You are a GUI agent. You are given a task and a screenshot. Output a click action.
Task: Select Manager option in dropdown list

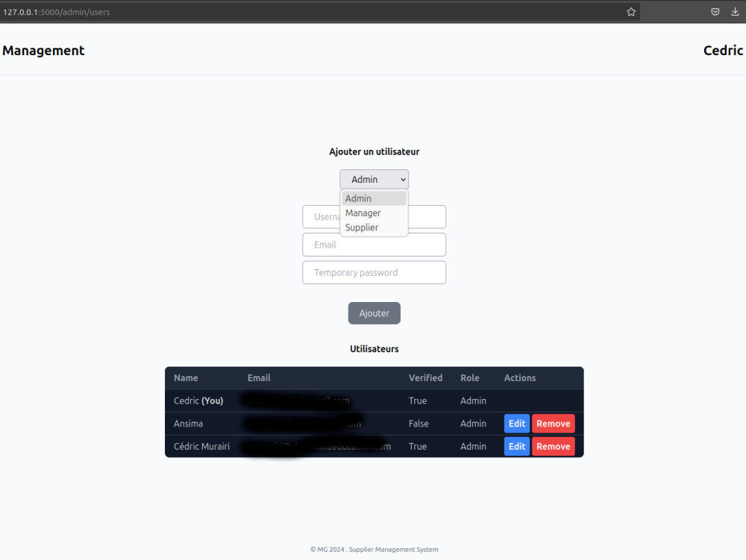point(374,213)
